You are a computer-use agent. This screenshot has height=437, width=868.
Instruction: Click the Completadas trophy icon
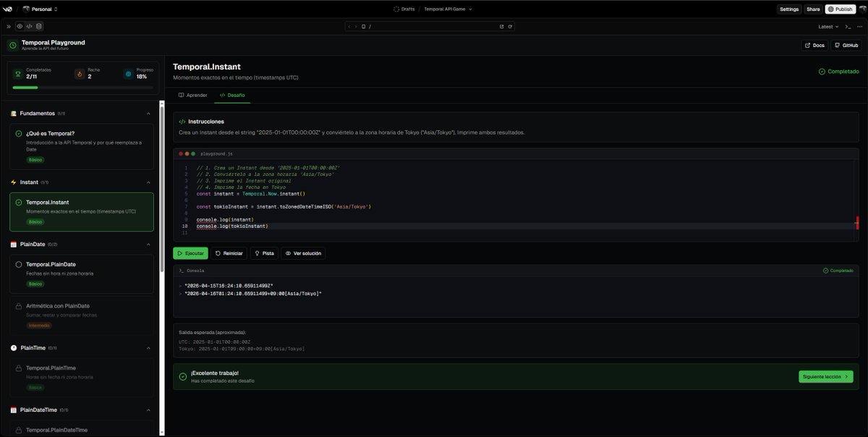[17, 73]
